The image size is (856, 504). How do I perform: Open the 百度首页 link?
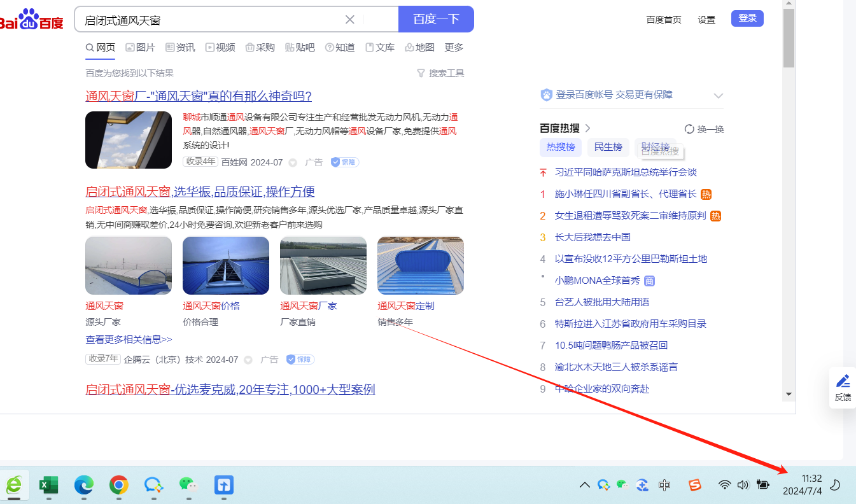(664, 20)
